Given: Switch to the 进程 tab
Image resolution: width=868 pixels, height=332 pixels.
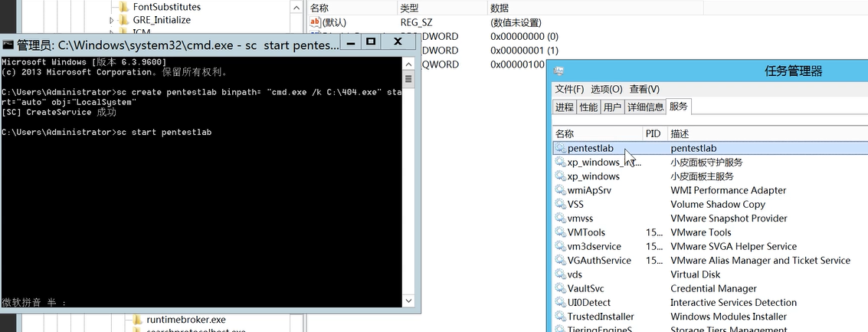Looking at the screenshot, I should click(x=564, y=107).
